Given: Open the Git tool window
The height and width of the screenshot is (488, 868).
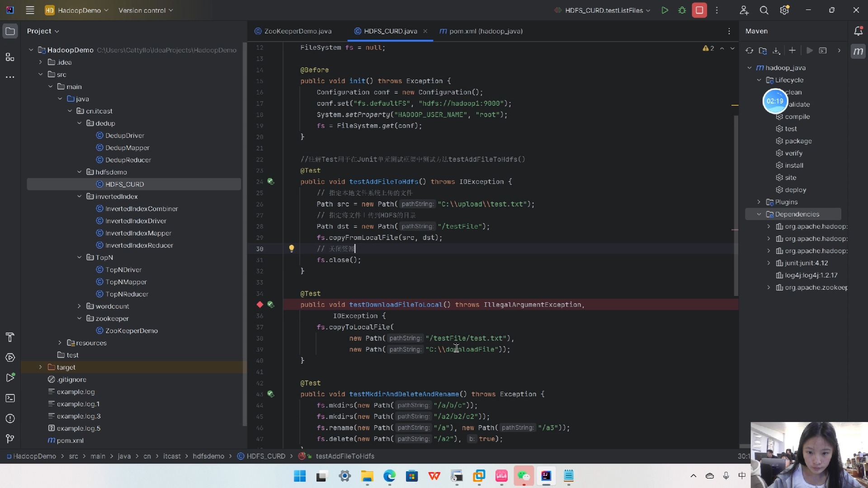Looking at the screenshot, I should tap(10, 439).
